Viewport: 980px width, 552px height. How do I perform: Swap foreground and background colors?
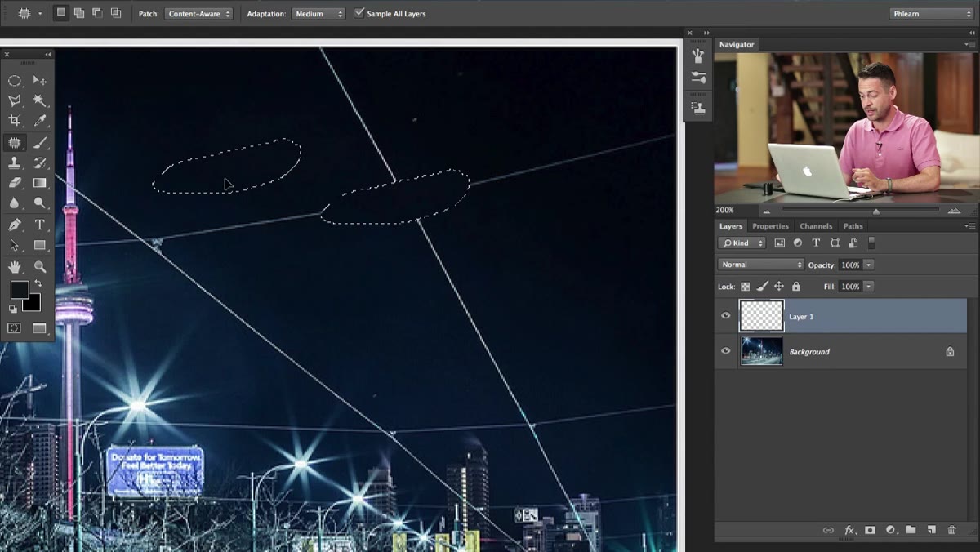click(x=38, y=283)
